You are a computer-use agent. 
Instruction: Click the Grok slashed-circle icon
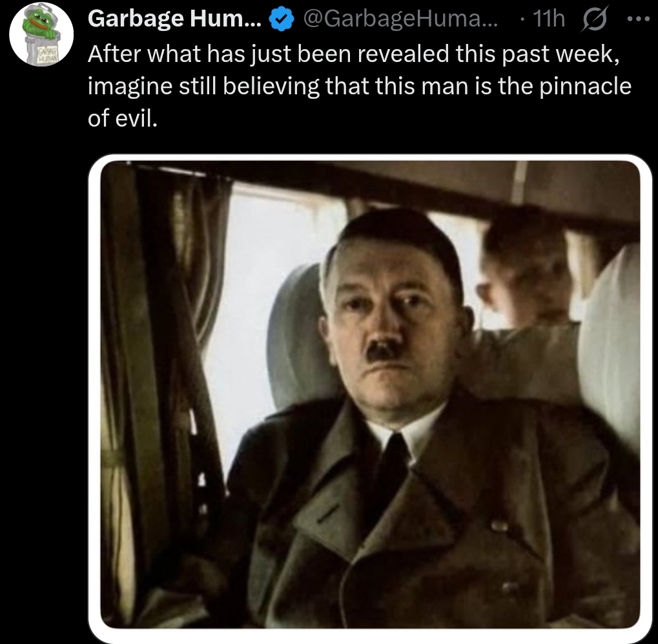pos(594,21)
